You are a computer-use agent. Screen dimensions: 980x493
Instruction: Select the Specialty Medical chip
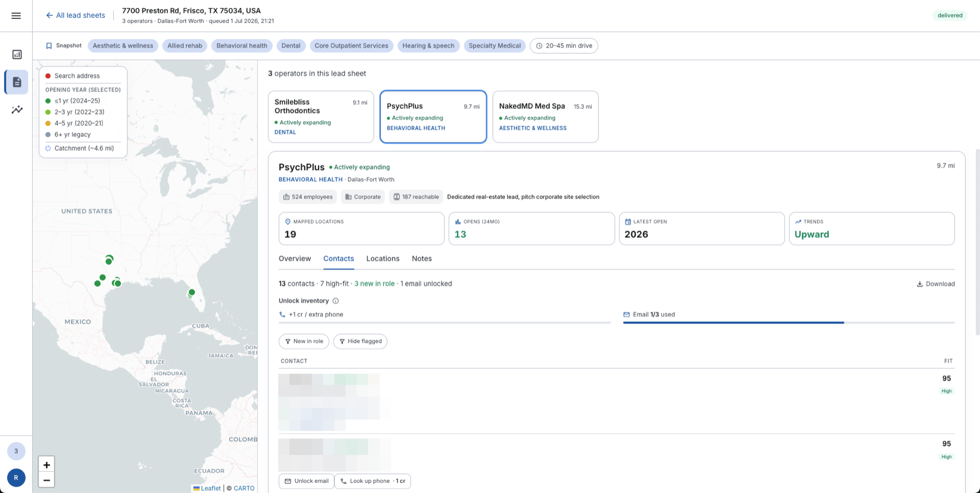494,46
